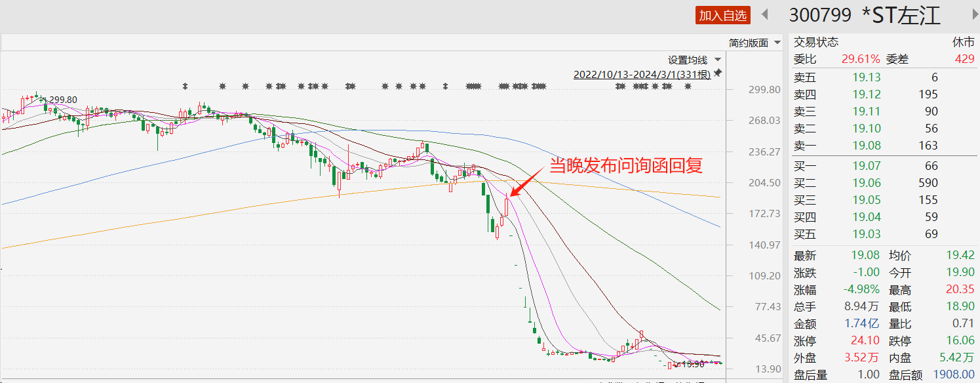Click the 买一 bid price 19.07
980x383 pixels.
867,166
